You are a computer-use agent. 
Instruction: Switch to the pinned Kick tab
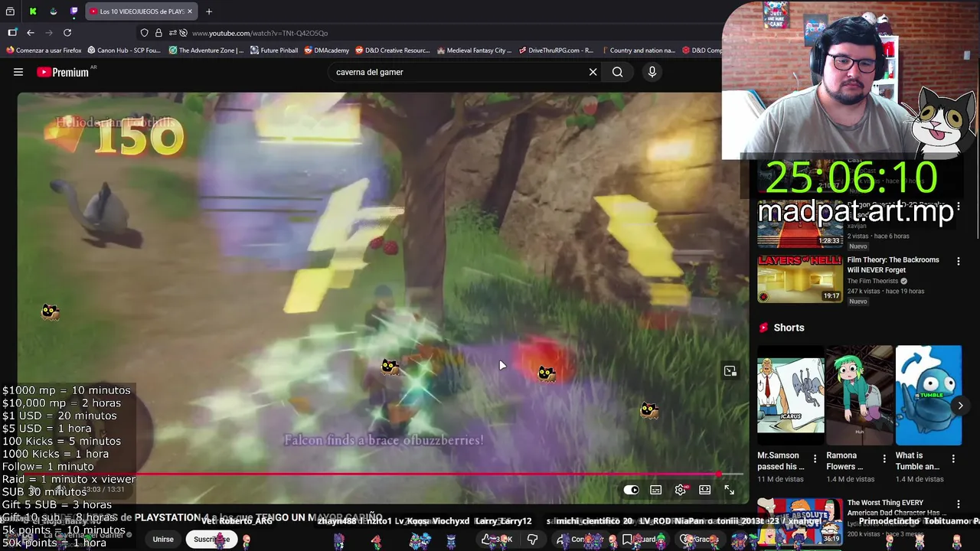coord(33,11)
